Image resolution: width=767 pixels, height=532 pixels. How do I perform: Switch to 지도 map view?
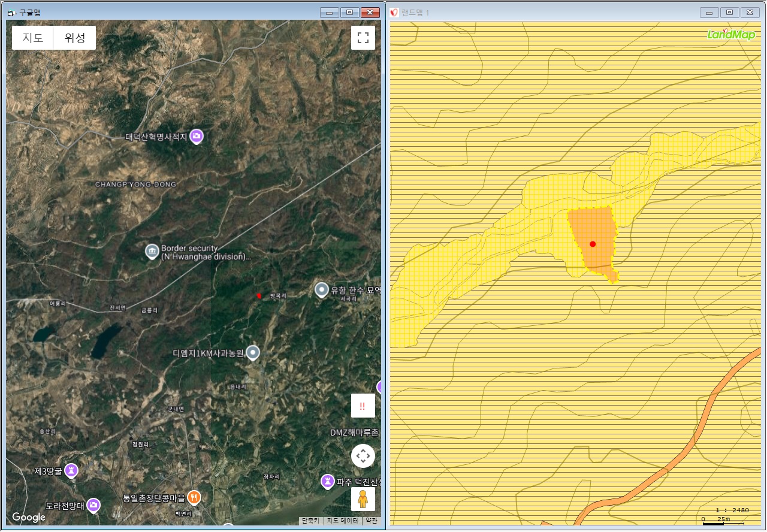(33, 38)
